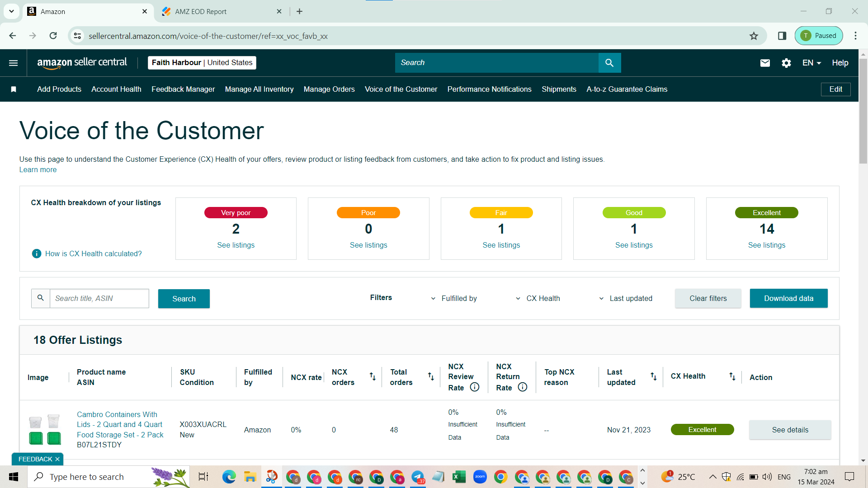Click the search magnifier button in header

[x=609, y=63]
